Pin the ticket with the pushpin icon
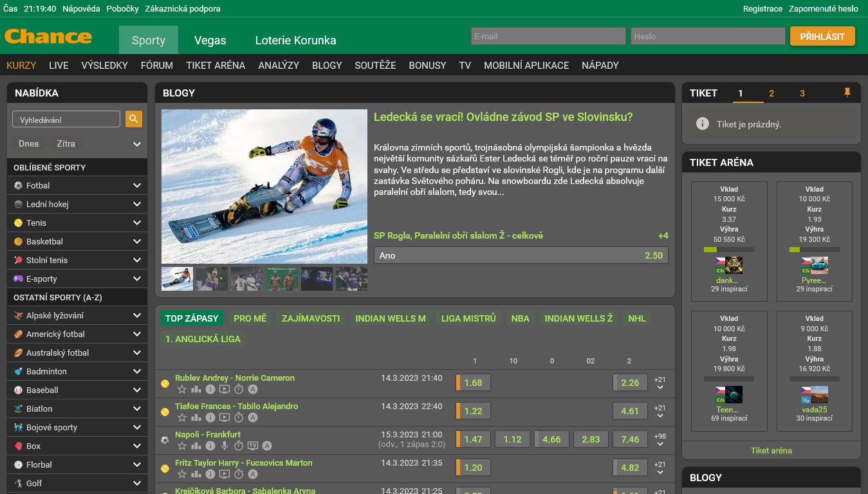 tap(847, 93)
